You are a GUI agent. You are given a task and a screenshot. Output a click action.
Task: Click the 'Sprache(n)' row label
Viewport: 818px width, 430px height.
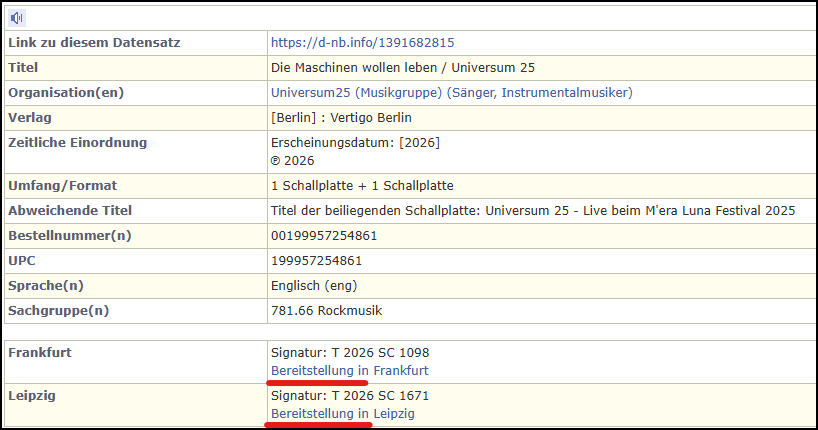coord(46,286)
